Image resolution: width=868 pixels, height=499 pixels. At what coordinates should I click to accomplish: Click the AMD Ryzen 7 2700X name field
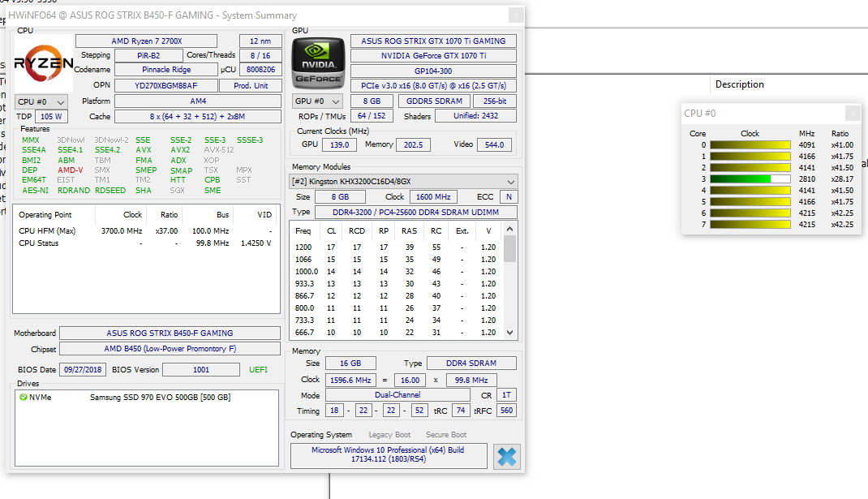146,41
